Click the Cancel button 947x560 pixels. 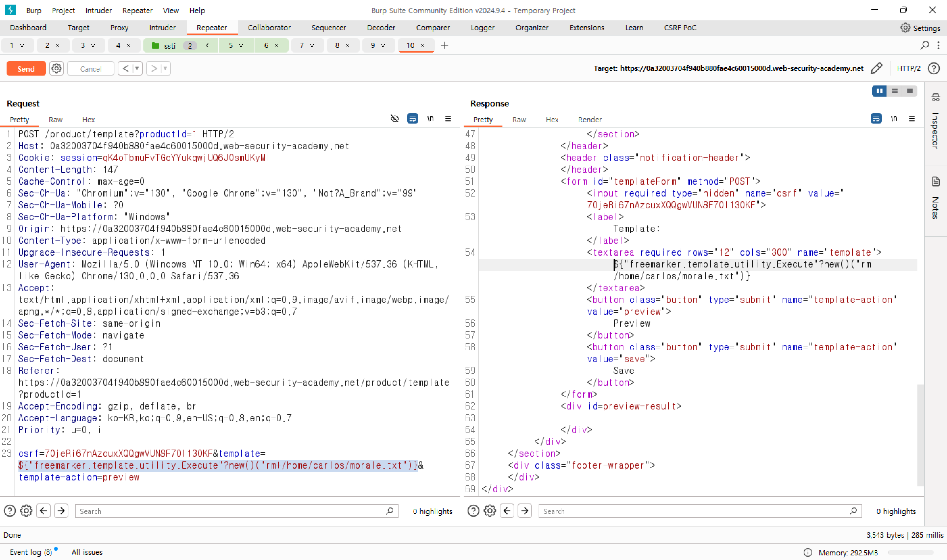point(90,69)
